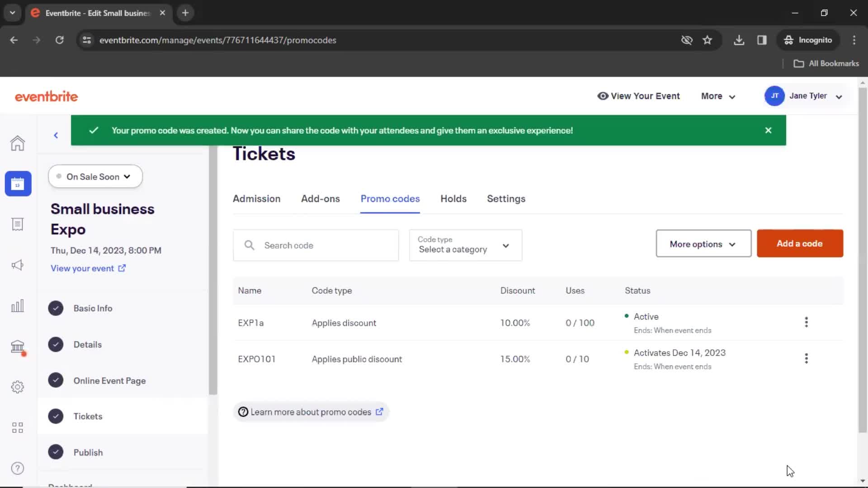Open the Finance bank icon in sidebar
Screen dimensions: 868x488
18,347
